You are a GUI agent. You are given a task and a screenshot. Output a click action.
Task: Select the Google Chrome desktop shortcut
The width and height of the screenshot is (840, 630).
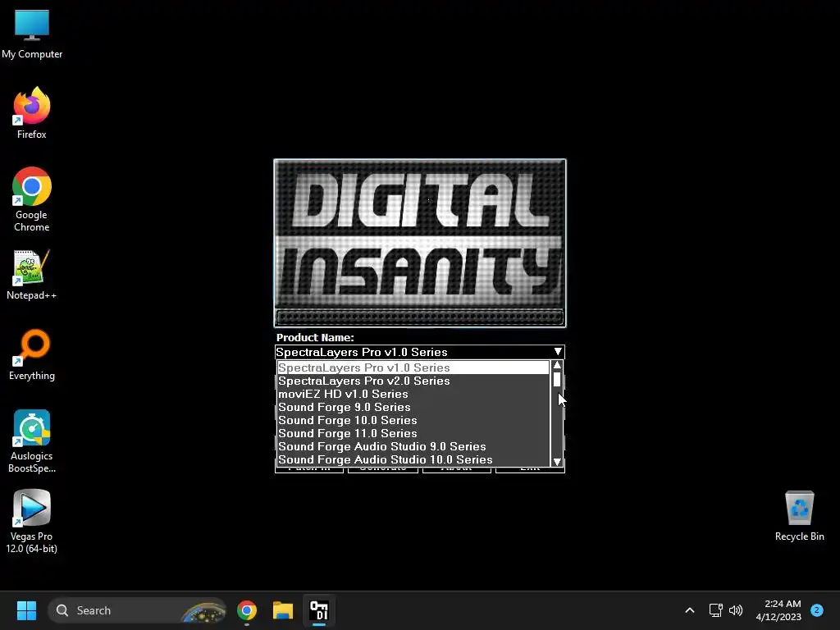click(x=32, y=199)
